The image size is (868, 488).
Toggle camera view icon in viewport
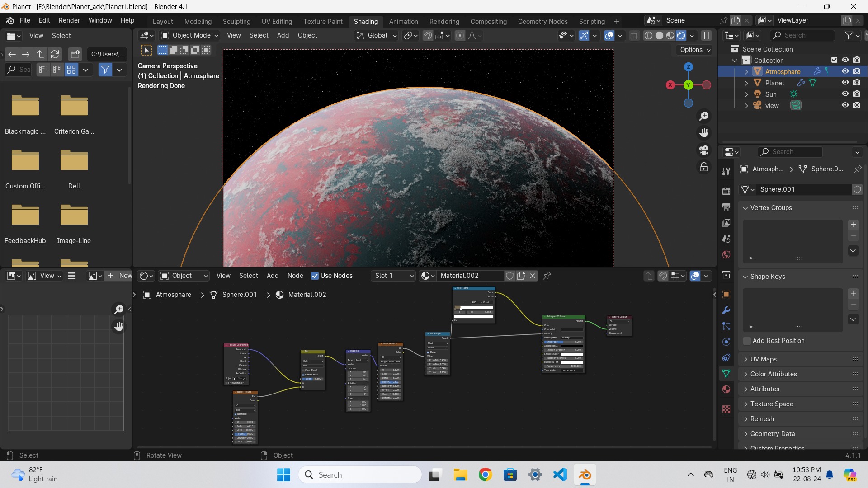pyautogui.click(x=704, y=150)
